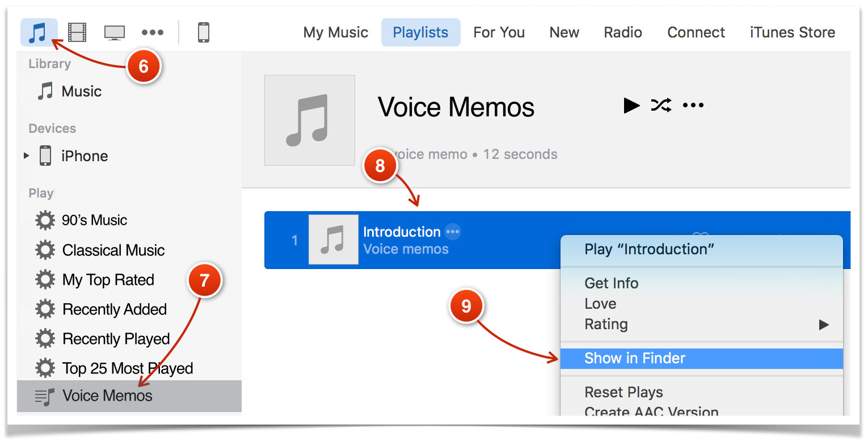Viewport: 868px width, 445px height.
Task: Open the iTunes Store tab
Action: (x=793, y=32)
